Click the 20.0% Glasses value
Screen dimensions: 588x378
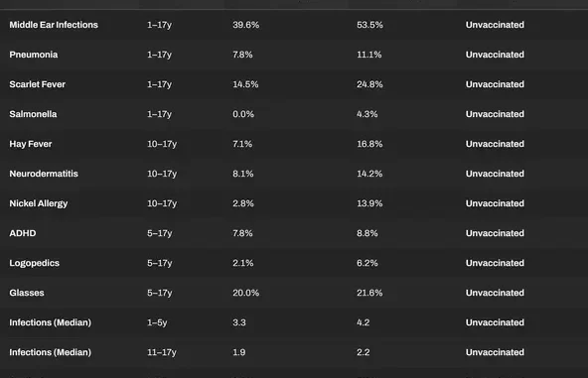[x=245, y=293]
